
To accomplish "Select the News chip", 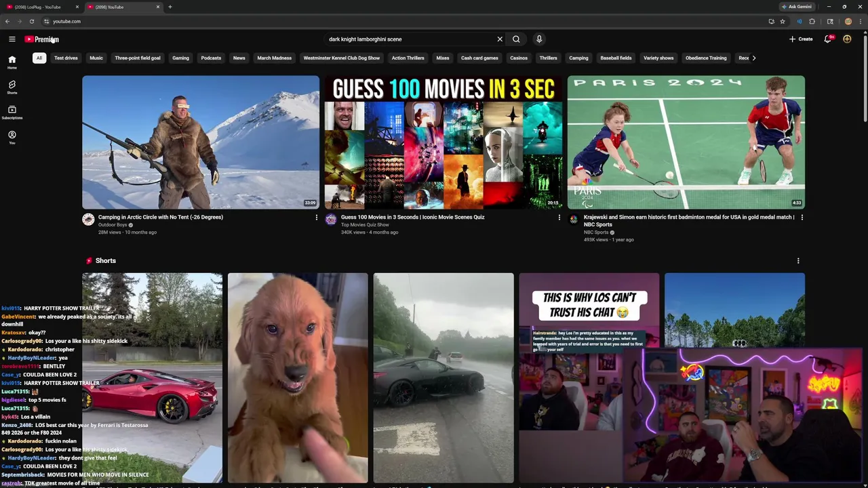I will tap(239, 58).
